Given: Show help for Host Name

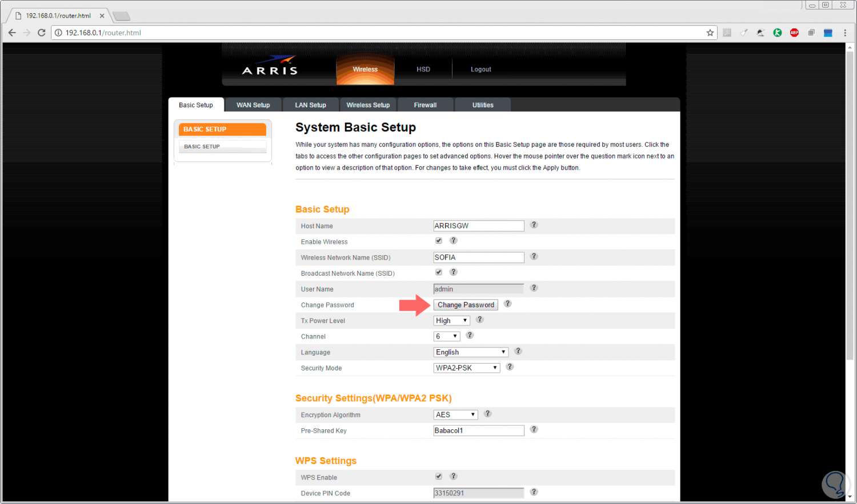Looking at the screenshot, I should click(x=534, y=225).
